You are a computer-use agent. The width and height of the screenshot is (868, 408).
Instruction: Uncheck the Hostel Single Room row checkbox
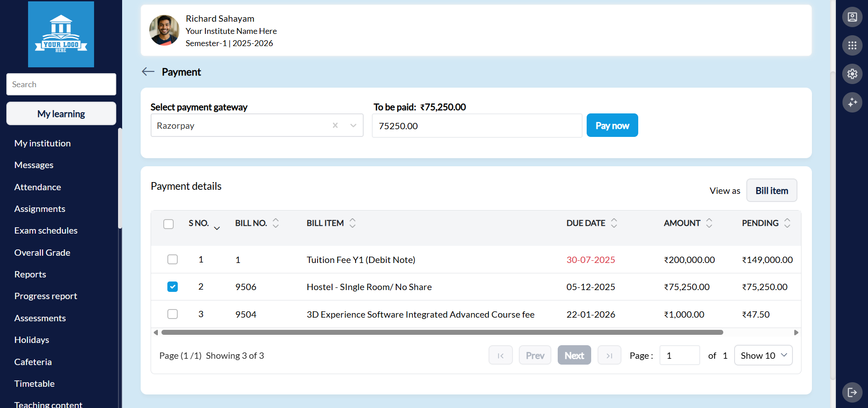pos(172,287)
